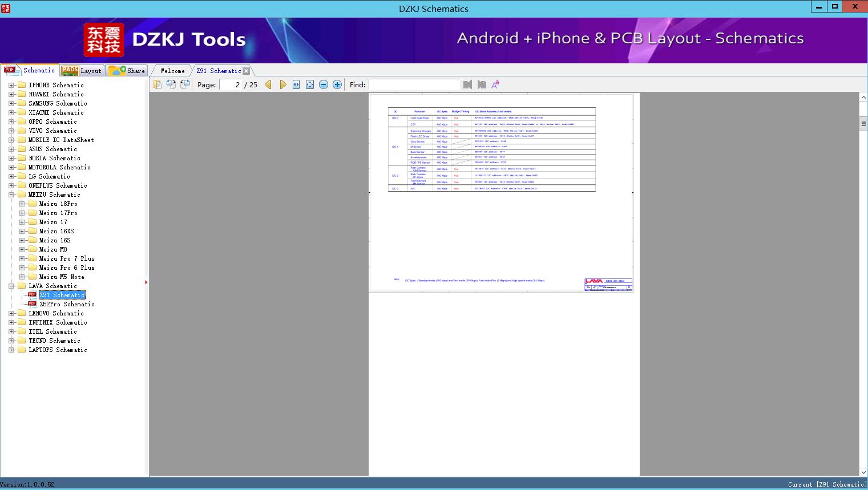Expand the Meizu 18Pro subfolder

coord(22,204)
